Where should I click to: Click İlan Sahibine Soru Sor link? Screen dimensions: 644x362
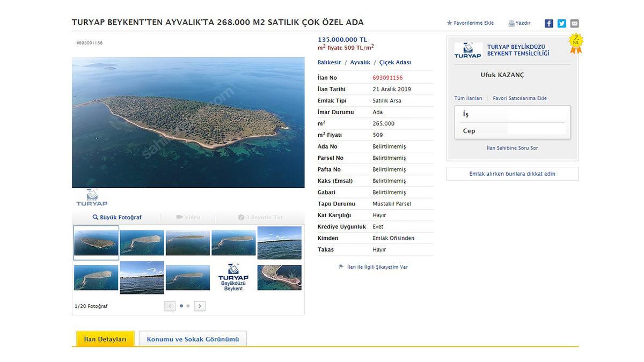tap(512, 148)
